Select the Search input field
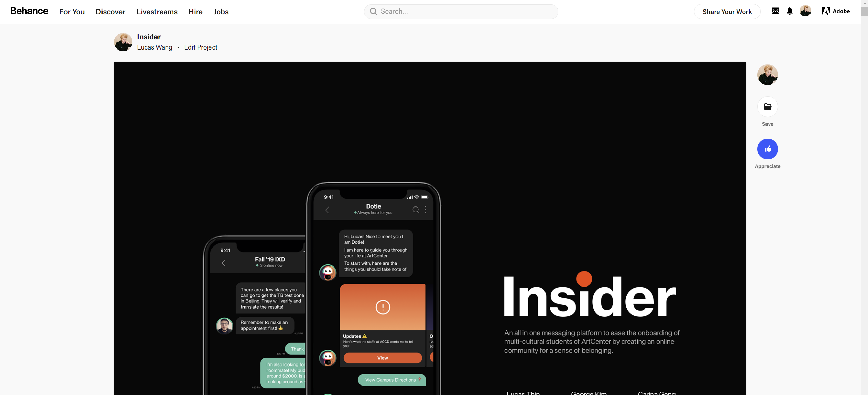This screenshot has width=868, height=395. (x=461, y=11)
